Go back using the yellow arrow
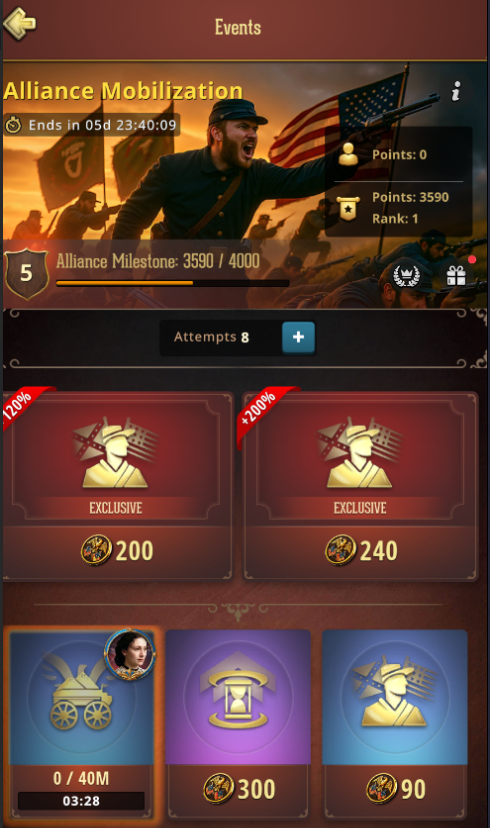The height and width of the screenshot is (828, 490). (x=20, y=23)
